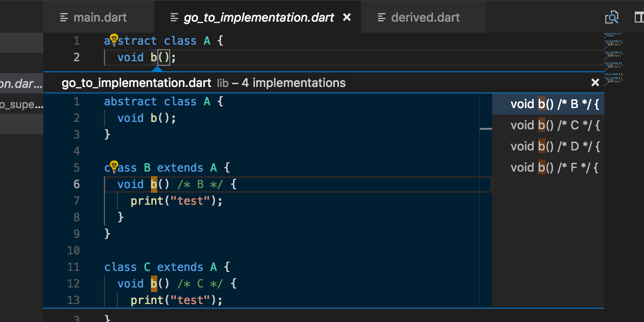Viewport: 644px width, 322px height.
Task: Close the peek implementations panel
Action: point(595,83)
